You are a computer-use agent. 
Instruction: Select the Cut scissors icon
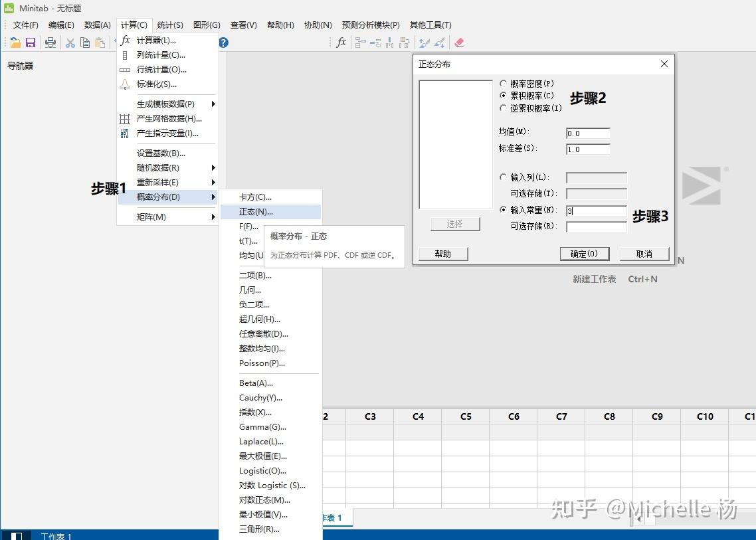pos(70,42)
